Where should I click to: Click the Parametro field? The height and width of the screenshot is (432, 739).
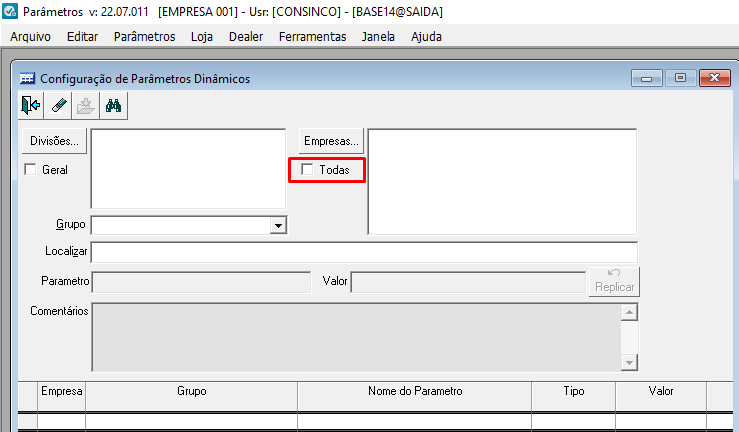[201, 282]
